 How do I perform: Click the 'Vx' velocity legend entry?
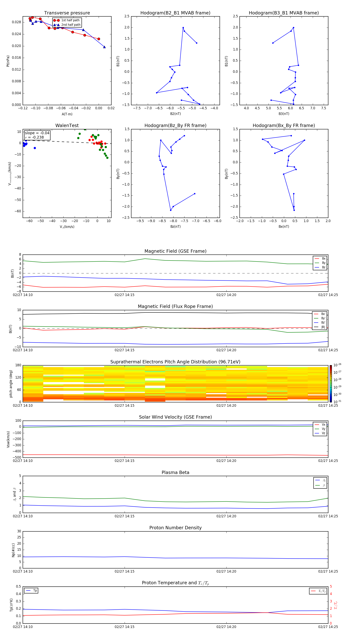[x=320, y=424]
